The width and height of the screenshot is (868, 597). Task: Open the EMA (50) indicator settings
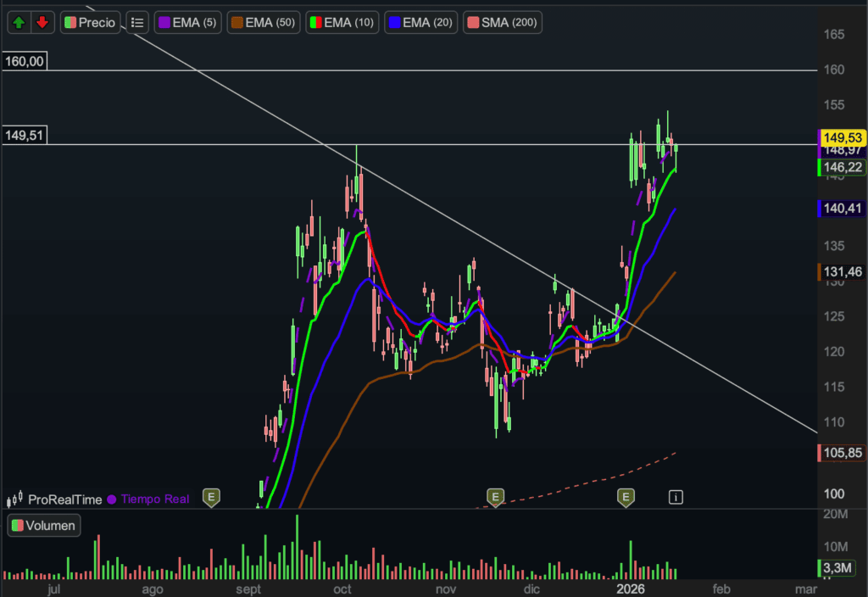click(x=263, y=23)
